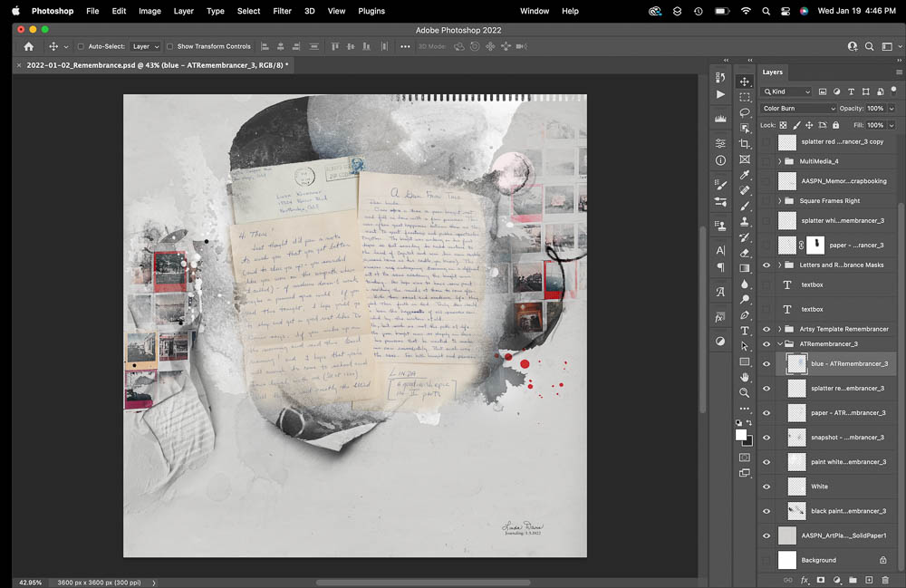Select the Move tool in toolbar
The height and width of the screenshot is (588, 906).
[x=744, y=82]
